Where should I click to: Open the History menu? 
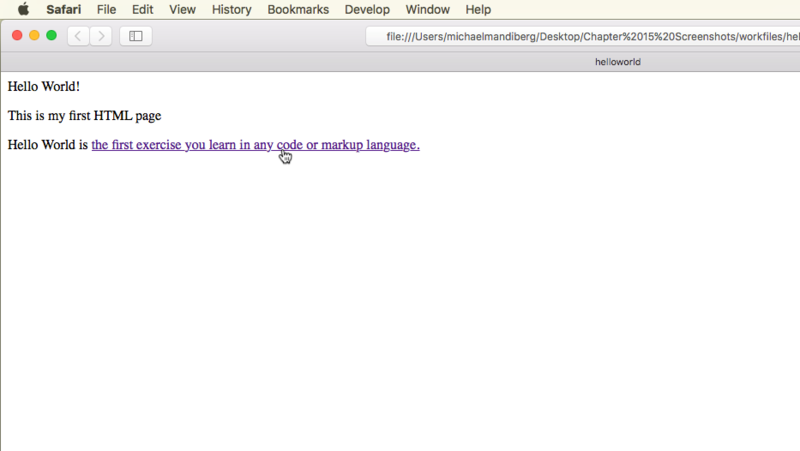pos(231,9)
